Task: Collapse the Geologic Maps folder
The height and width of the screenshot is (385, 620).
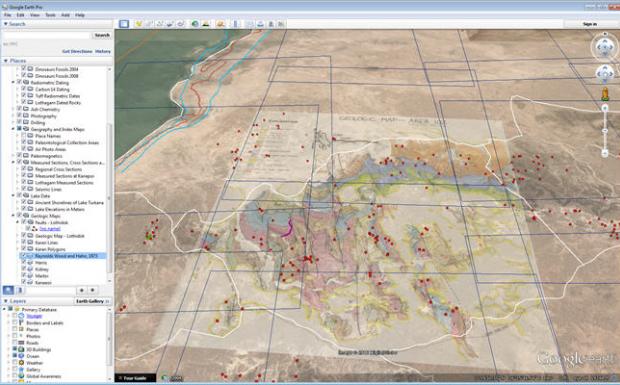Action: (x=13, y=216)
